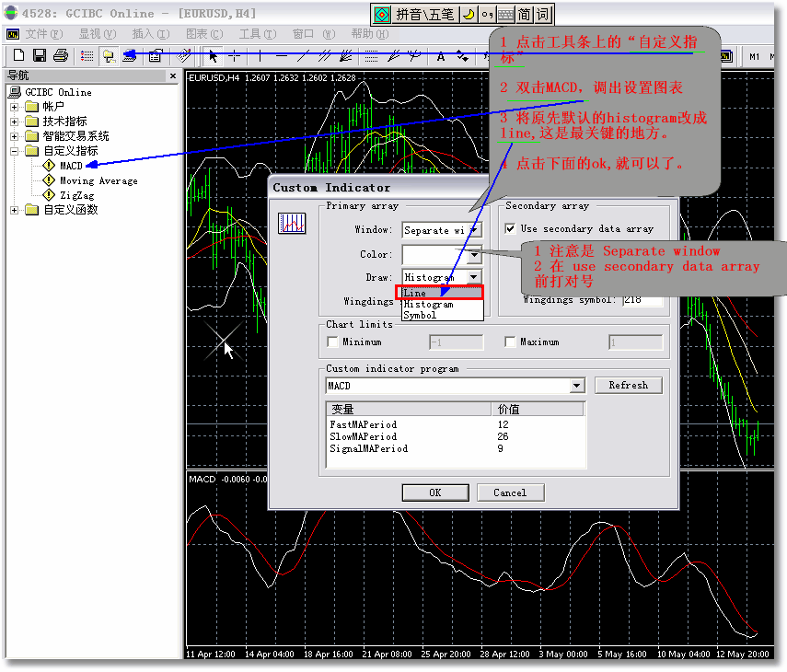This screenshot has height=672, width=787.
Task: Click the Print icon in toolbar
Action: click(60, 56)
